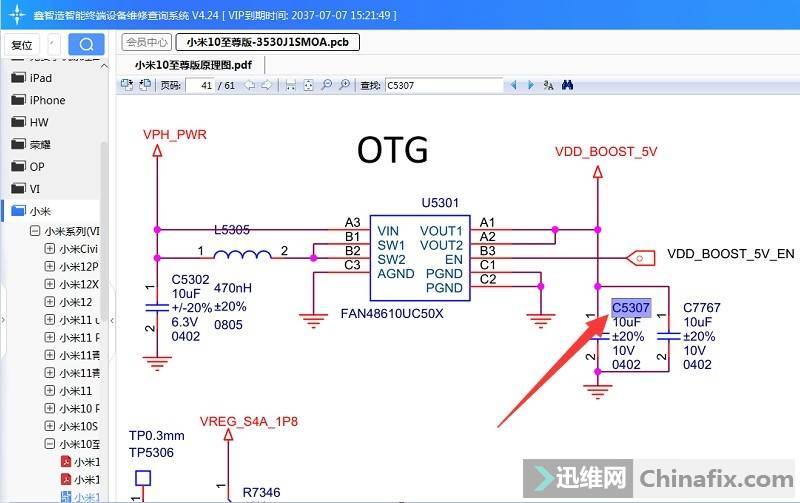The image size is (800, 503).
Task: Click the zoom out magnifier icon
Action: 327,86
